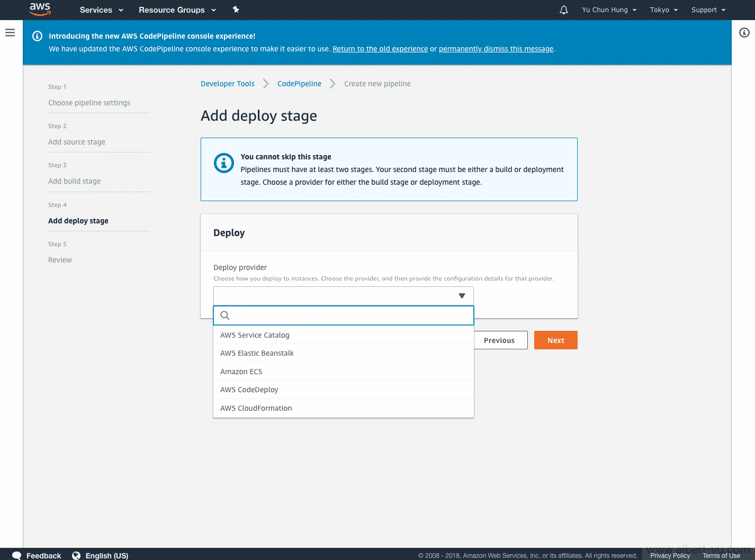Go to CodePipeline breadcrumb
Viewport: 755px width, 560px height.
[300, 84]
